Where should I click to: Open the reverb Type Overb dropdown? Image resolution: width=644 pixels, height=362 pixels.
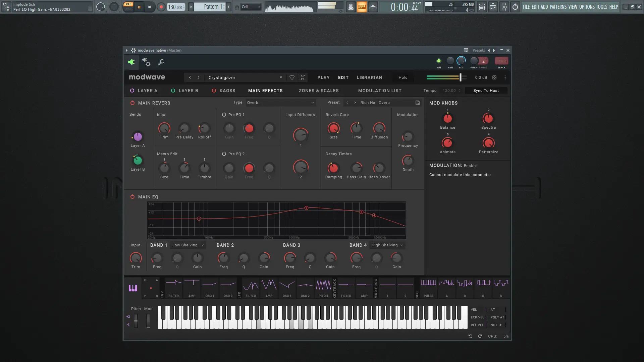point(280,103)
